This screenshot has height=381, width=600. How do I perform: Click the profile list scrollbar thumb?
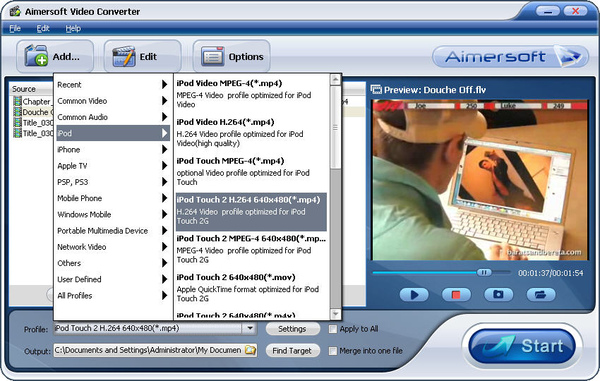(x=335, y=127)
